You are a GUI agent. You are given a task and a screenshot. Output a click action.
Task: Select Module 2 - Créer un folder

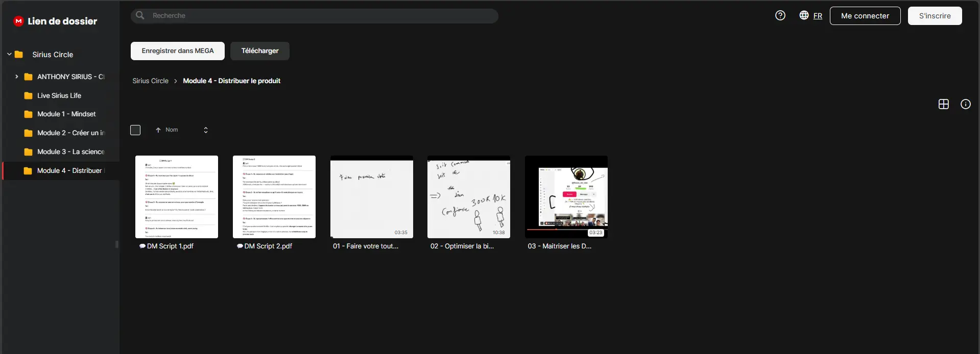(70, 133)
